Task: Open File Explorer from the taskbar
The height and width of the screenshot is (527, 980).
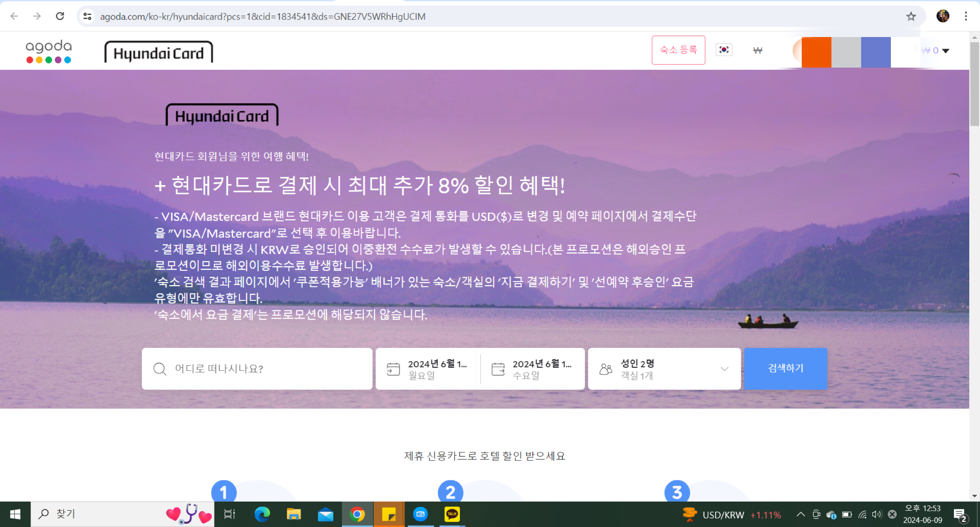Action: point(294,514)
